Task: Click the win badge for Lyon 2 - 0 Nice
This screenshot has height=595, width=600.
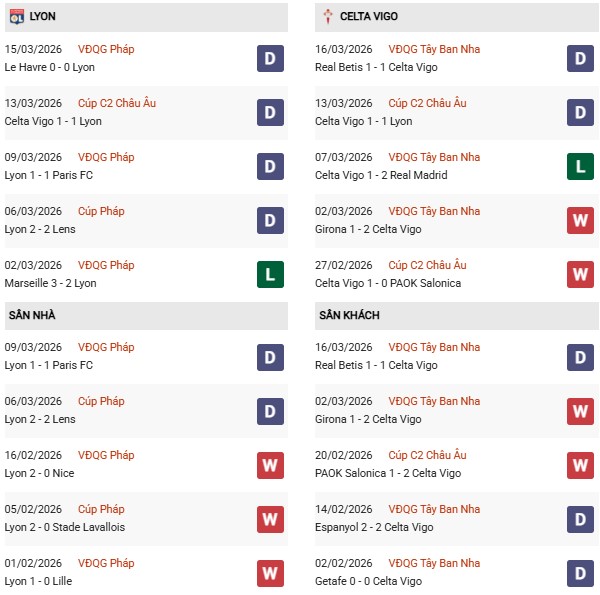Action: coord(269,465)
